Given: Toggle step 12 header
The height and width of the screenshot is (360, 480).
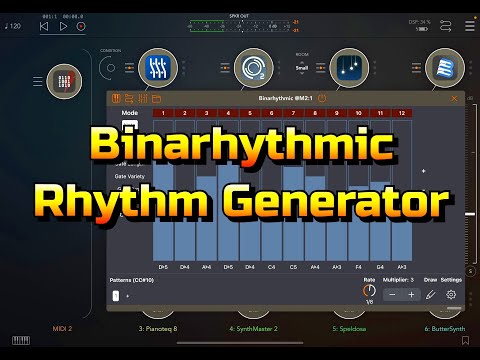Looking at the screenshot, I should pyautogui.click(x=402, y=113).
